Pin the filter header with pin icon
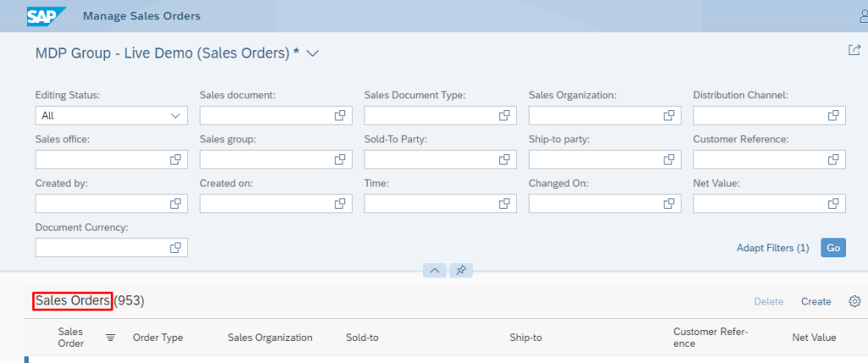This screenshot has width=868, height=363. tap(461, 271)
